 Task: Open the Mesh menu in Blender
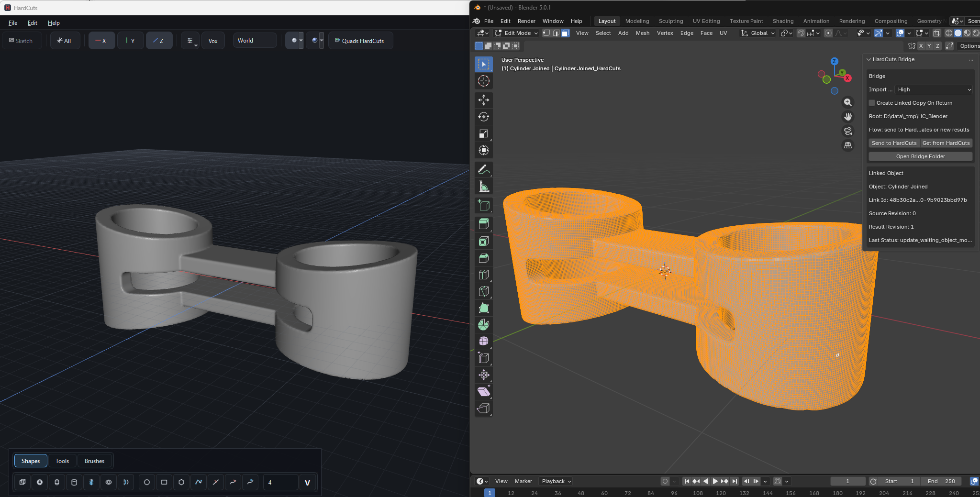643,33
